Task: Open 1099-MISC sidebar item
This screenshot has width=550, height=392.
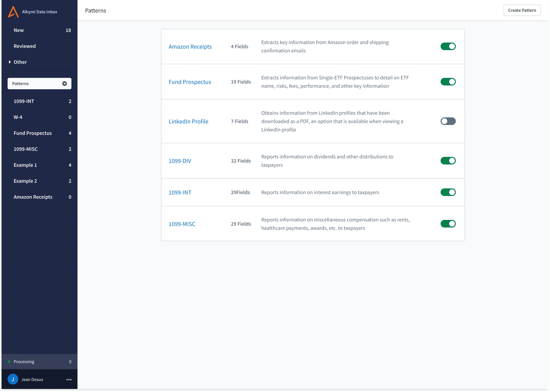Action: [40, 149]
